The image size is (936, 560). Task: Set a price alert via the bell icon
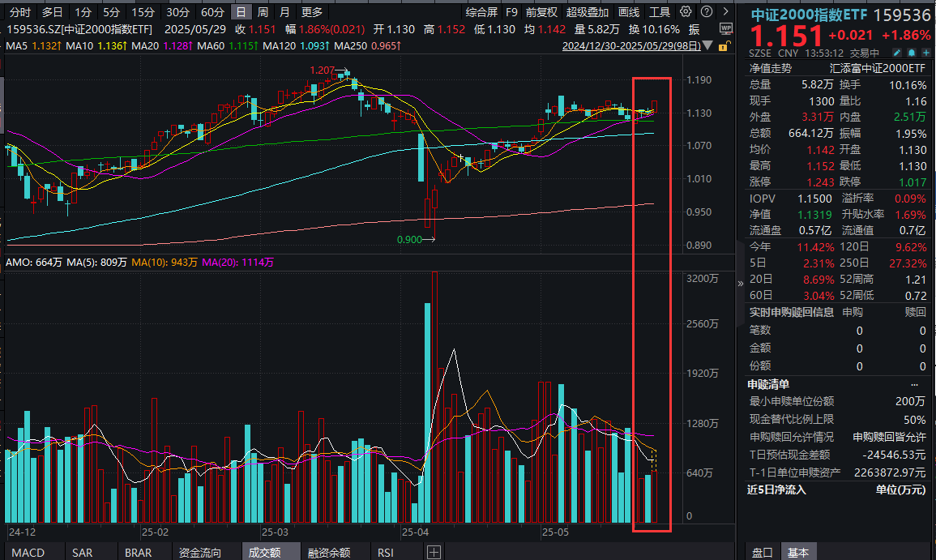(x=911, y=53)
